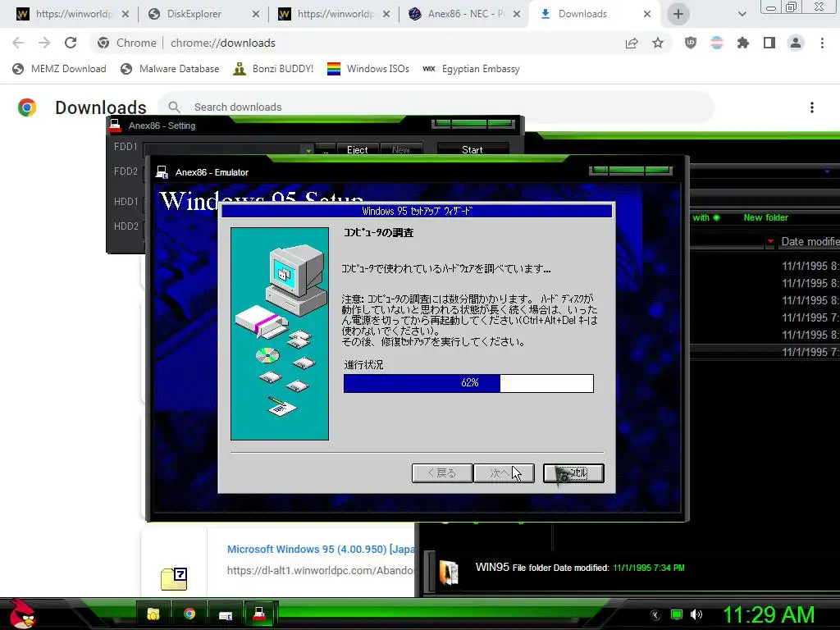This screenshot has height=630, width=840.
Task: Click the Windows 95 setup wizard title bar
Action: point(417,211)
